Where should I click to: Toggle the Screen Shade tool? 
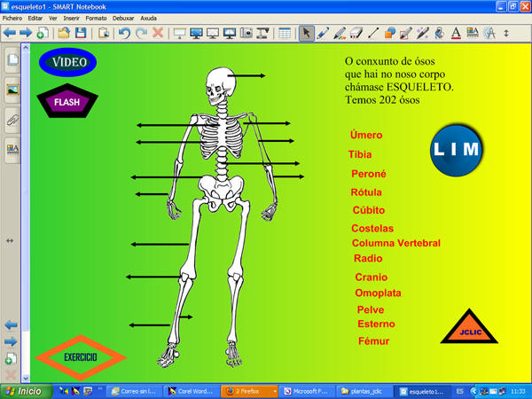pyautogui.click(x=181, y=34)
